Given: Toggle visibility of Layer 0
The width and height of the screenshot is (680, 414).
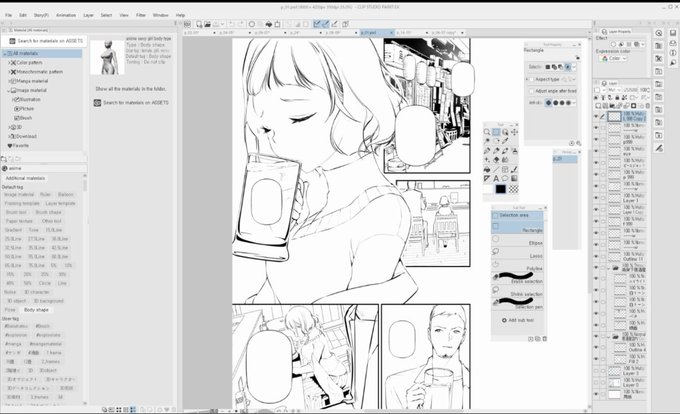Looking at the screenshot, I should pyautogui.click(x=596, y=383).
